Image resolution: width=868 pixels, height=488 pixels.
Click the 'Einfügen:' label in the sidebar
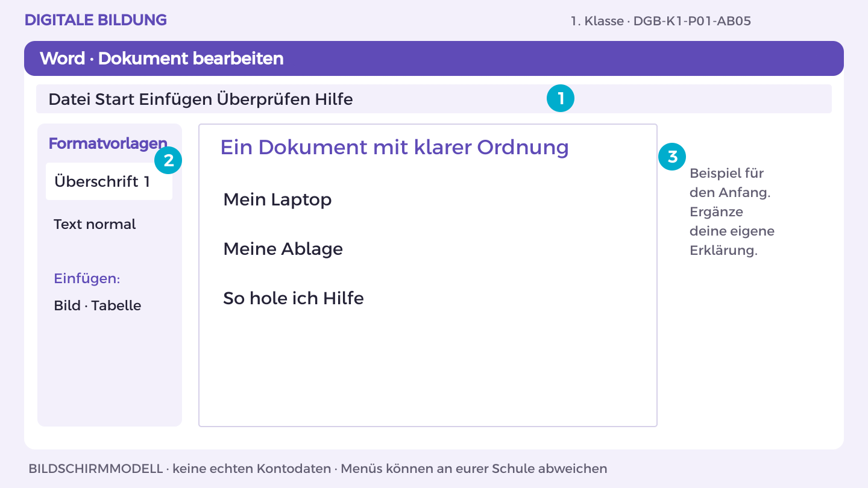[x=87, y=279]
